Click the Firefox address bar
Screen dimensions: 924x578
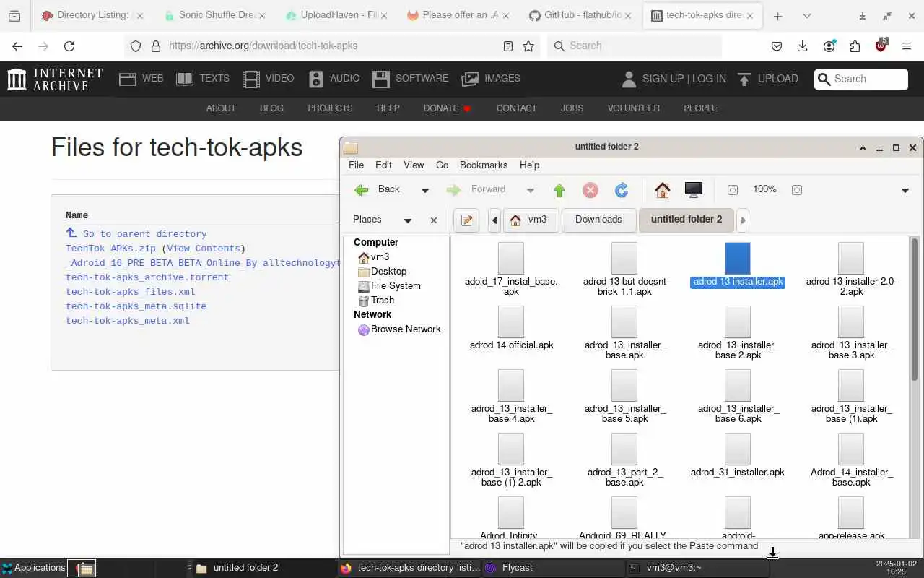pyautogui.click(x=332, y=46)
